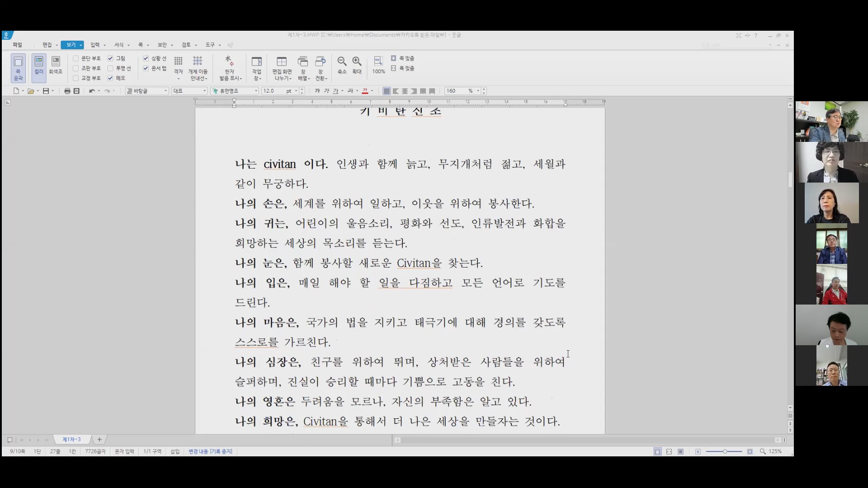Expand the undo history dropdown arrow
Viewport: 868px width, 488px height.
tap(99, 91)
